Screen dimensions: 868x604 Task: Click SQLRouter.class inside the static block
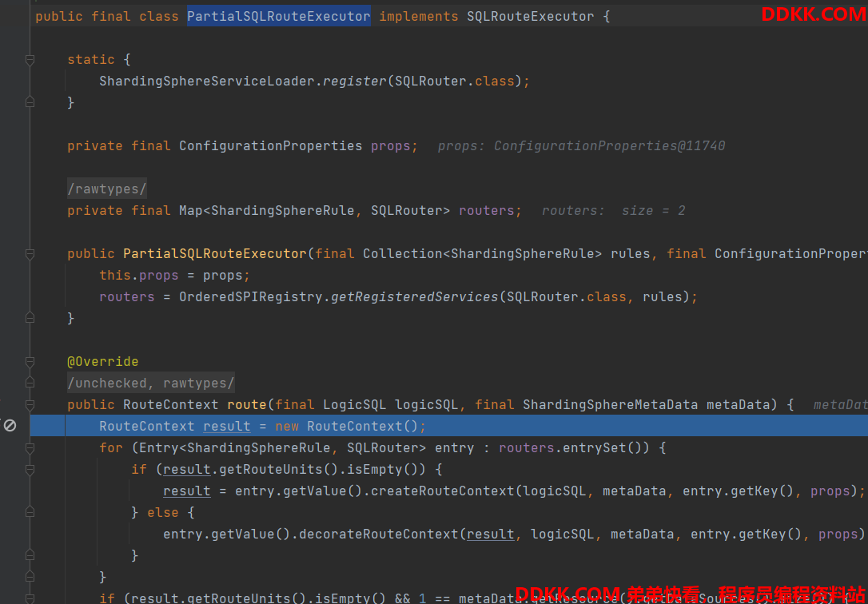tap(455, 81)
